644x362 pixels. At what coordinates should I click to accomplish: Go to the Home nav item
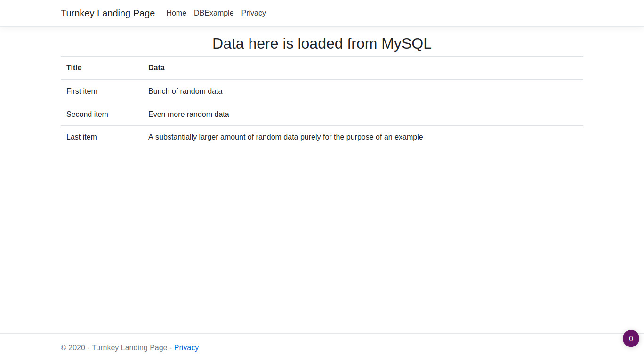point(176,13)
